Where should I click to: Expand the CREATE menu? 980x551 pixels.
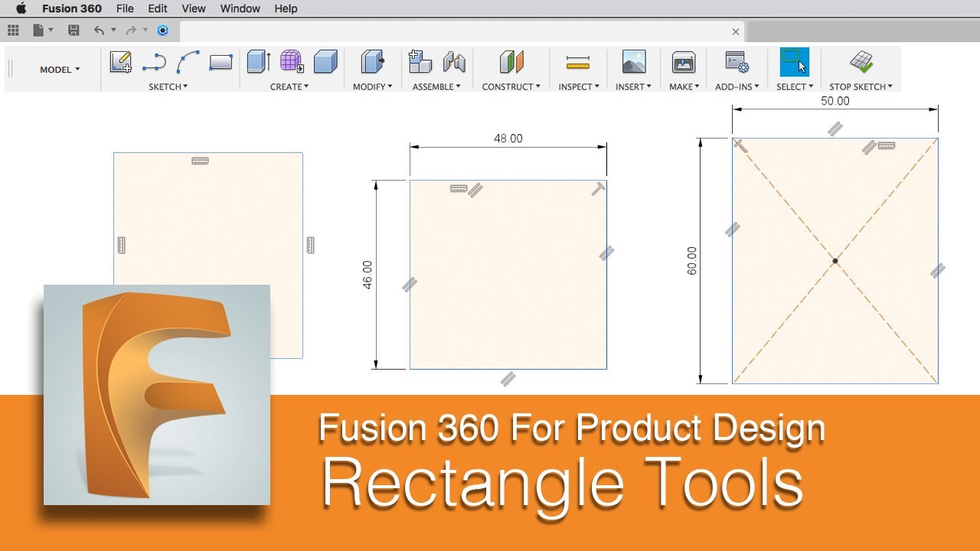[x=289, y=86]
